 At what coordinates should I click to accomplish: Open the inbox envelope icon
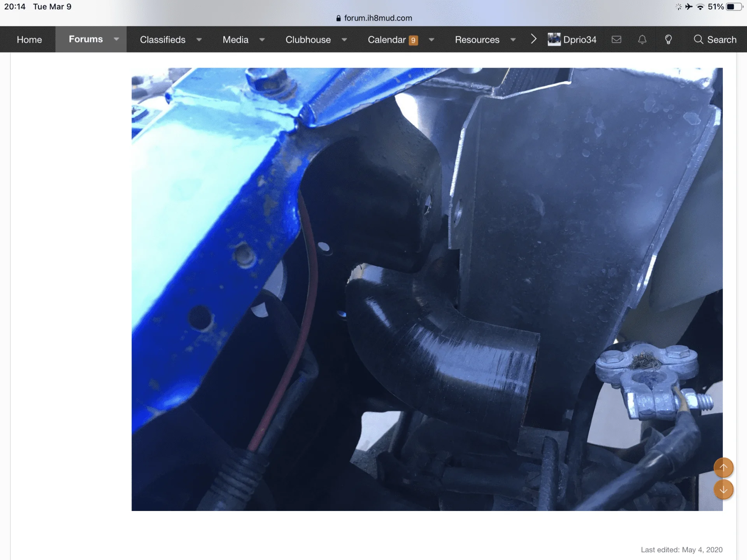[616, 39]
